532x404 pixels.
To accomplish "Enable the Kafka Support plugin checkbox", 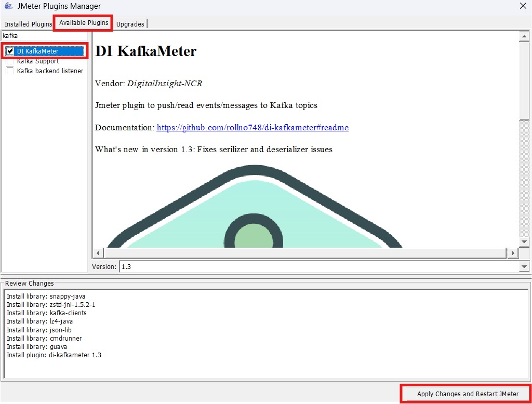I will (9, 61).
